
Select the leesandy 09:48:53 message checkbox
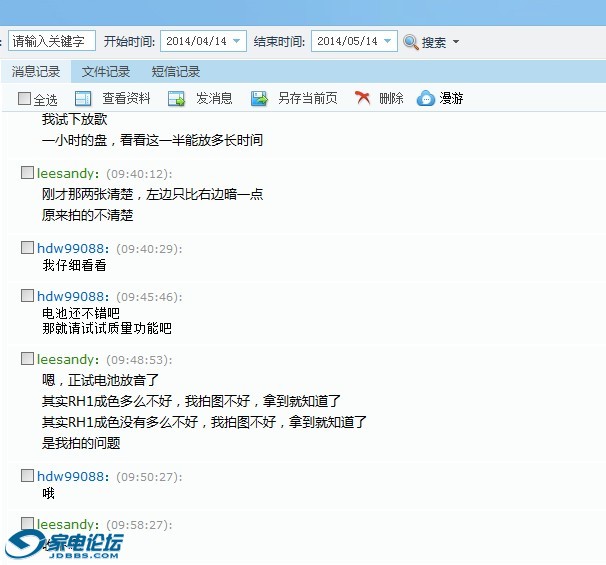click(x=28, y=358)
